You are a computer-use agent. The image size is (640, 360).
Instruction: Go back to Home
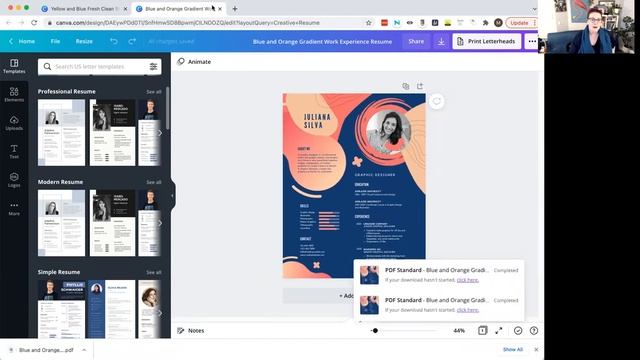pyautogui.click(x=22, y=41)
